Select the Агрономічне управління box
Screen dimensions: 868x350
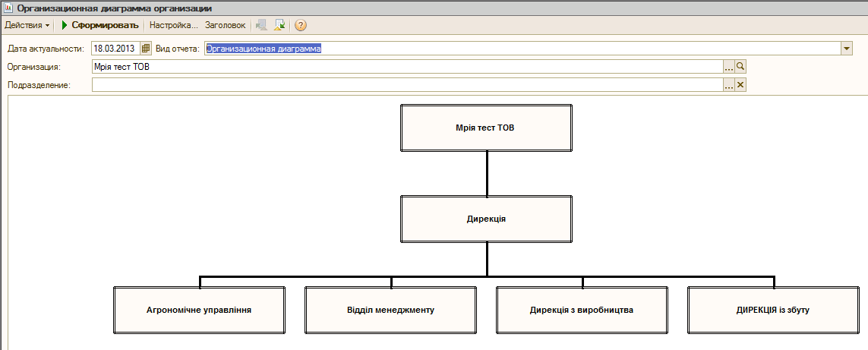click(199, 310)
